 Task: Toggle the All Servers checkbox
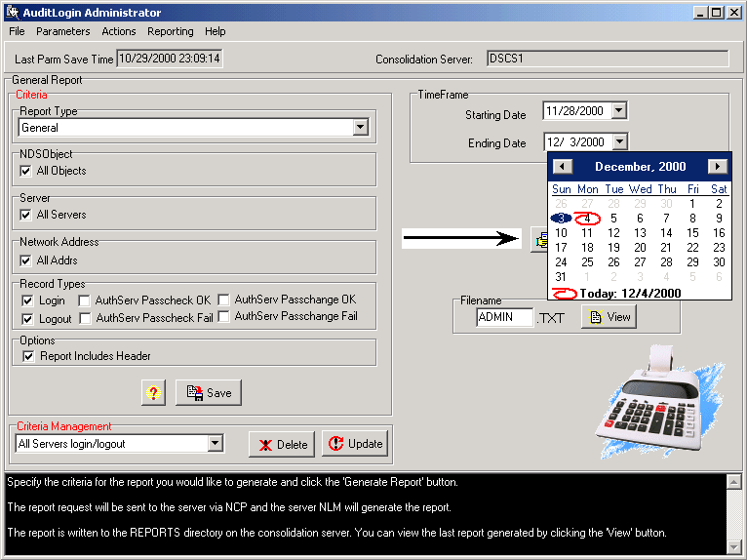25,215
